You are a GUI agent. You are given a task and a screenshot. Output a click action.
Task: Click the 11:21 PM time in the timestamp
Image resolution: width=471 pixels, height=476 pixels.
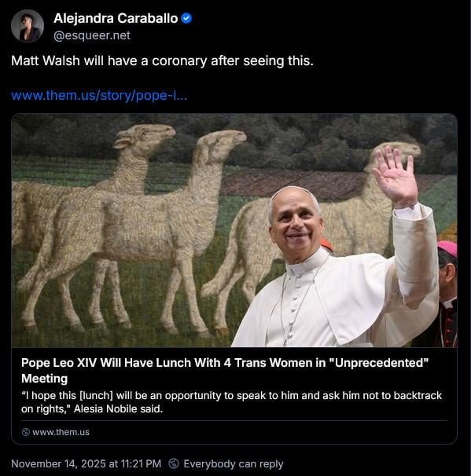tap(141, 464)
